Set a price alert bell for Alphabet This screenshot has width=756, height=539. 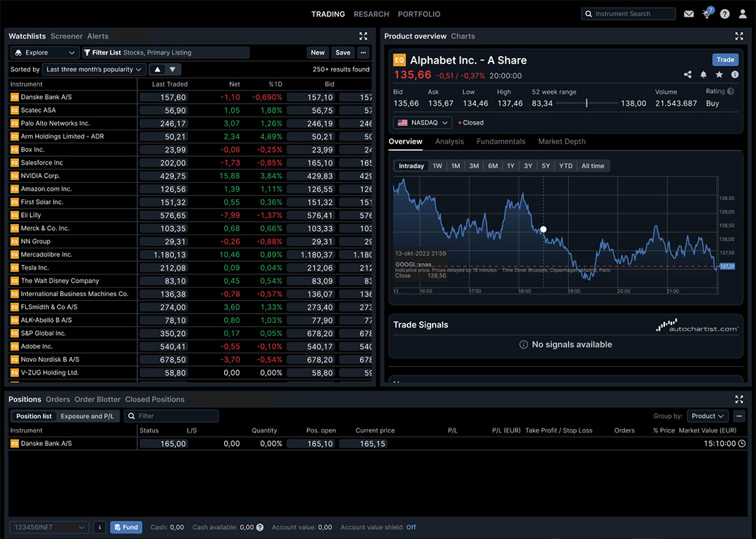(703, 74)
